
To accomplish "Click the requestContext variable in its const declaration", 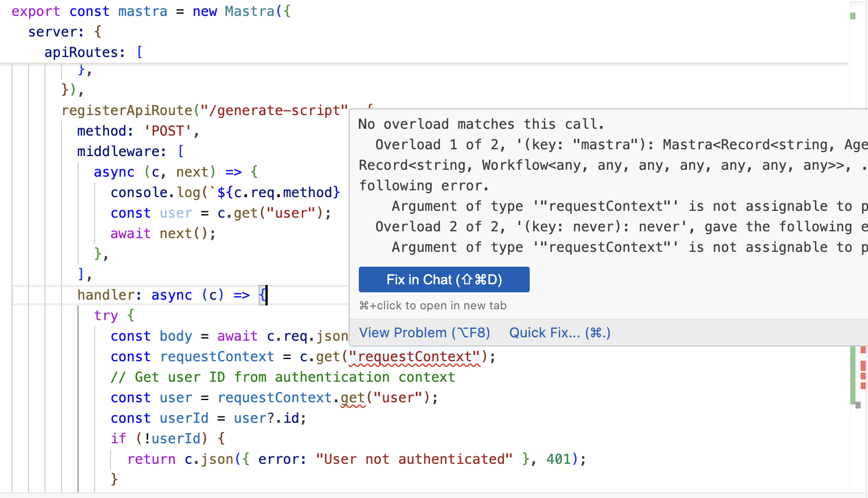I will [217, 357].
